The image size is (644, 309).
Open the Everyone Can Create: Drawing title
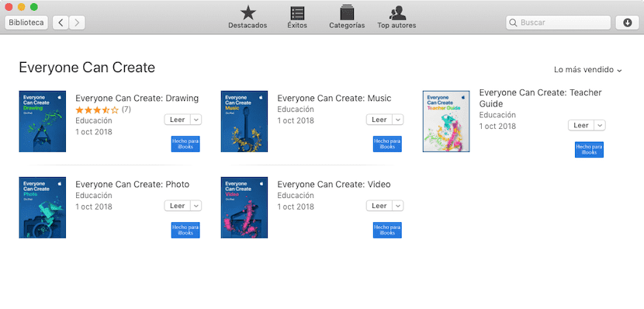(x=137, y=99)
